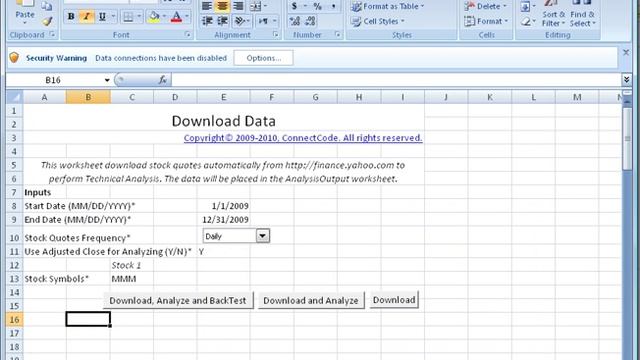Open Alignment dialog launcher
The image size is (640, 360).
click(276, 35)
